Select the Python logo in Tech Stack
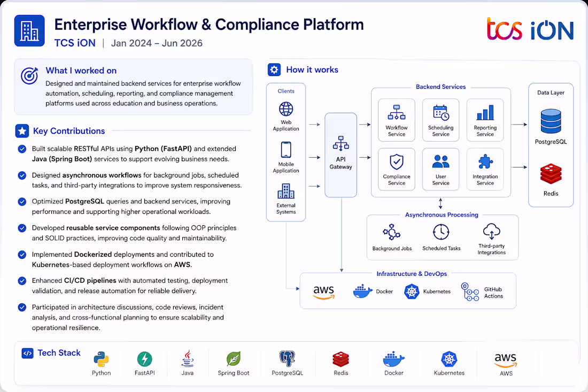588x392 pixels. [101, 359]
